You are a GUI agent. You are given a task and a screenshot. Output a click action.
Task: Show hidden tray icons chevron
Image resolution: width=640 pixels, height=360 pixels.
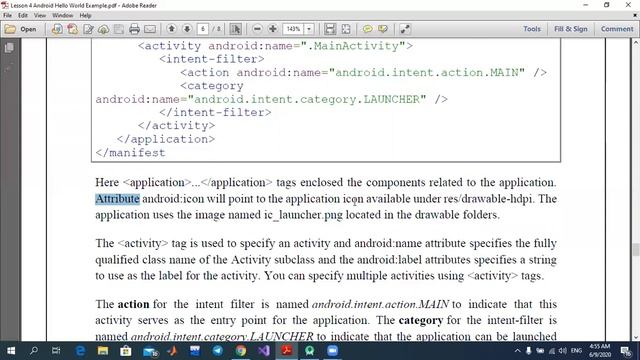coord(518,351)
